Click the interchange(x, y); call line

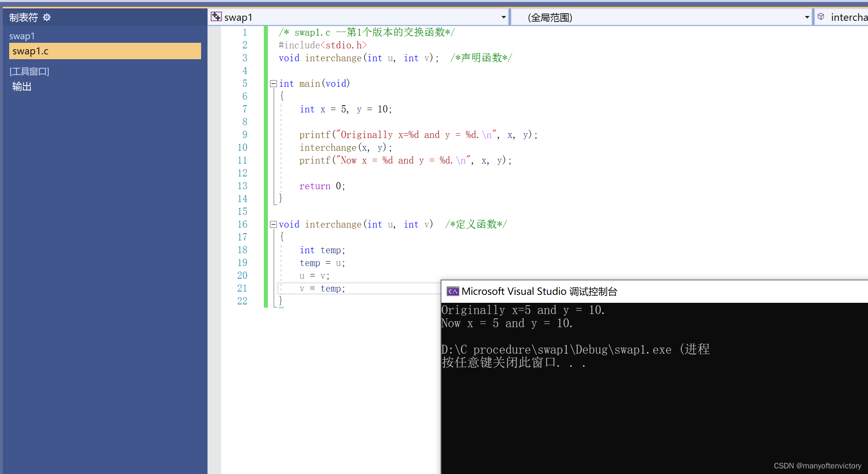click(x=346, y=148)
